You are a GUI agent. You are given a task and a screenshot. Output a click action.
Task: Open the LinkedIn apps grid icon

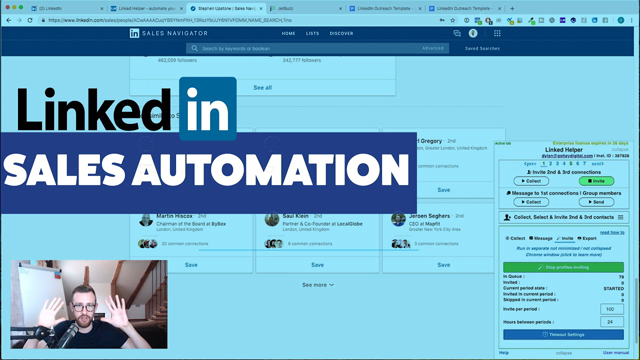[497, 33]
